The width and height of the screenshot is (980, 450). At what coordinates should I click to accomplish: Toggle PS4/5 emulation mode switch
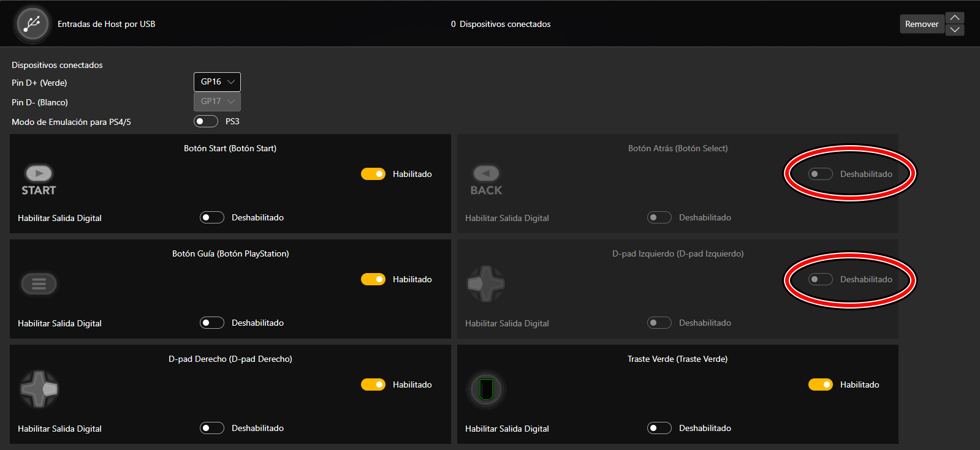pos(206,121)
